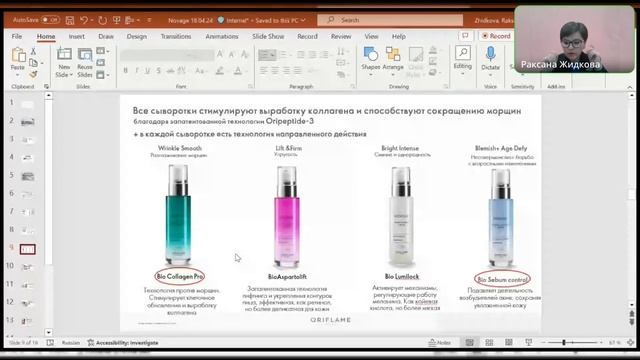Select the Format Painter brush
Screen dimensions: 640x360
pyautogui.click(x=33, y=74)
